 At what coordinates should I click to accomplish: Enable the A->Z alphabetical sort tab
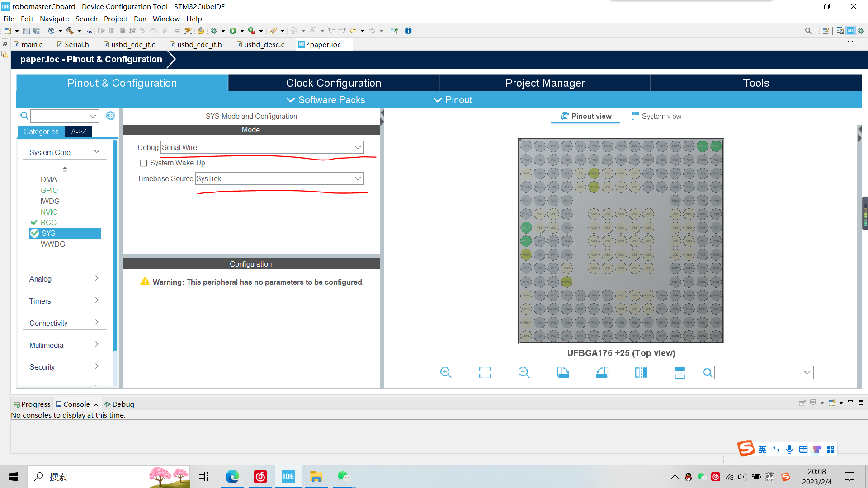click(x=78, y=131)
